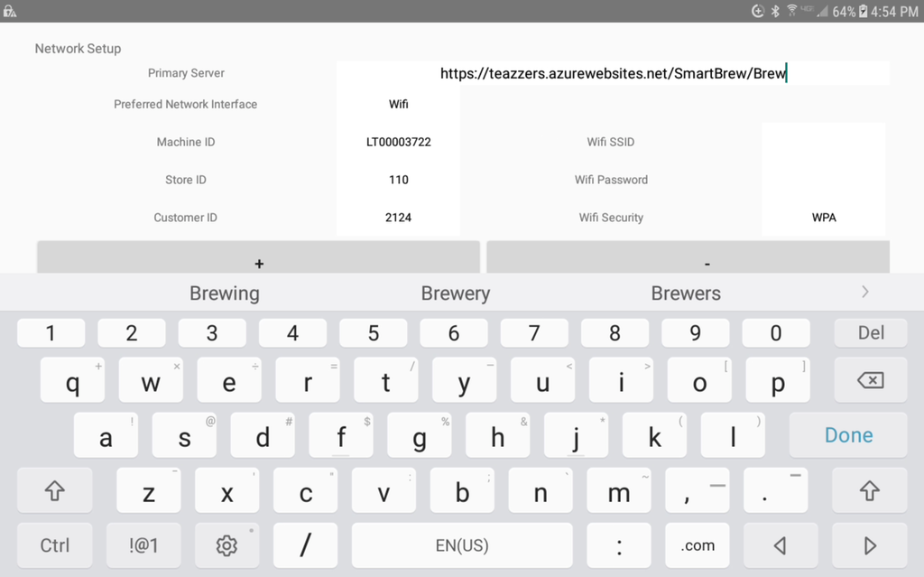This screenshot has height=577, width=924.
Task: Switch to the !@1 symbols layout
Action: pos(143,545)
